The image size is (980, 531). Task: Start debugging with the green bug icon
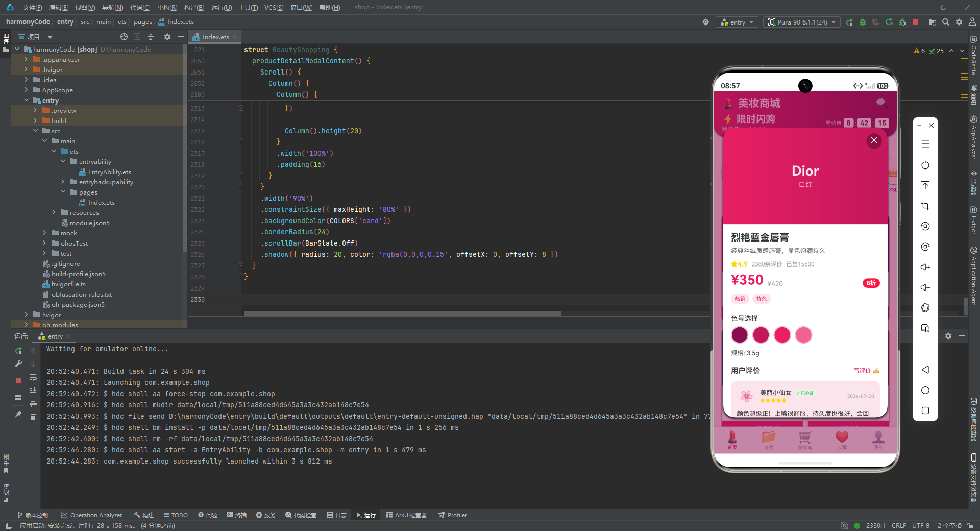click(863, 22)
